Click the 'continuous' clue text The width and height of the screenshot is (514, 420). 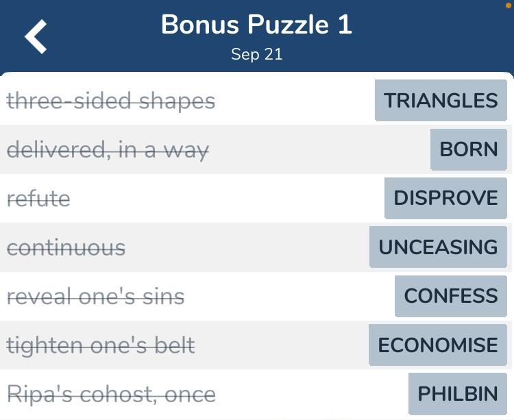[x=66, y=247]
